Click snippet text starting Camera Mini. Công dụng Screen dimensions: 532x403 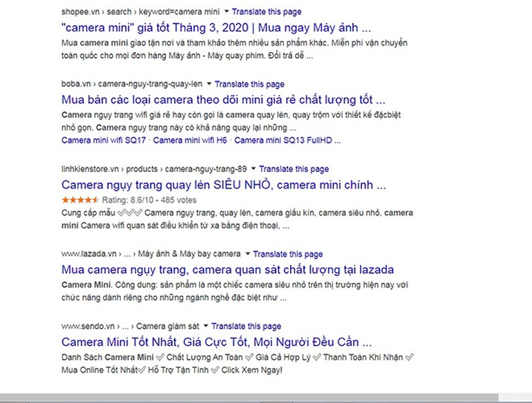pyautogui.click(x=235, y=291)
